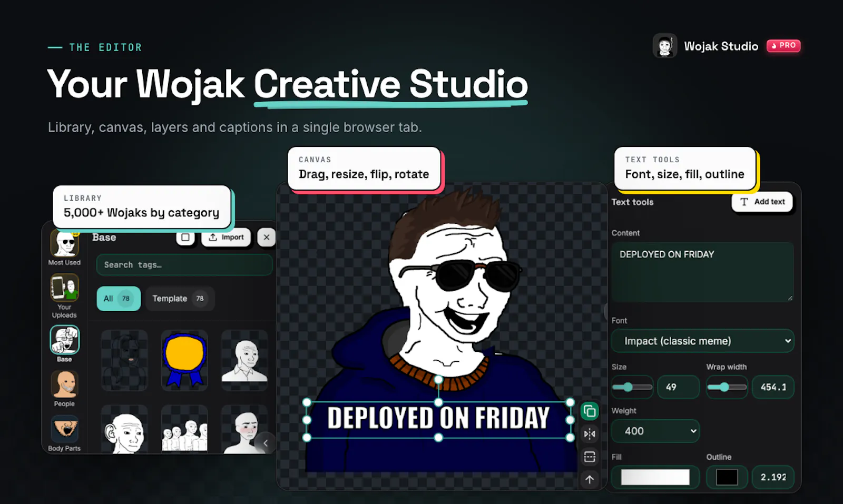
Task: Open the black Outline color swatch
Action: tap(727, 477)
